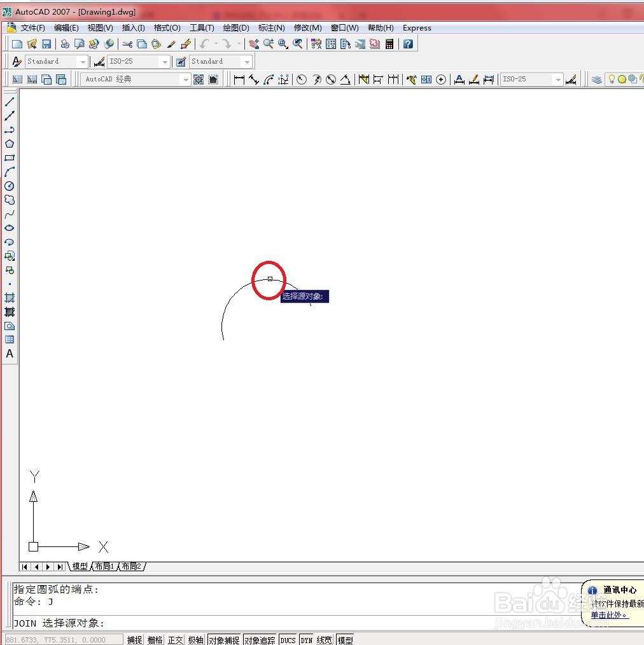Click the 模型 model space button in status bar

click(x=345, y=640)
